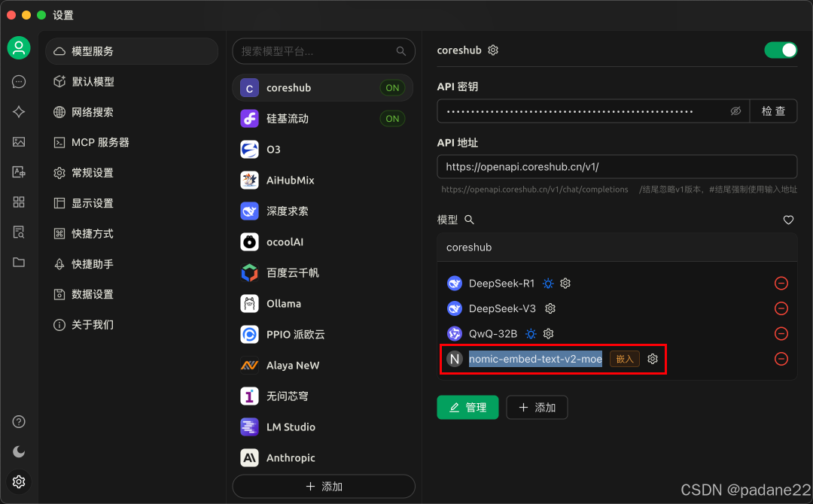The width and height of the screenshot is (813, 504).
Task: Open the help question mark icon
Action: point(19,422)
